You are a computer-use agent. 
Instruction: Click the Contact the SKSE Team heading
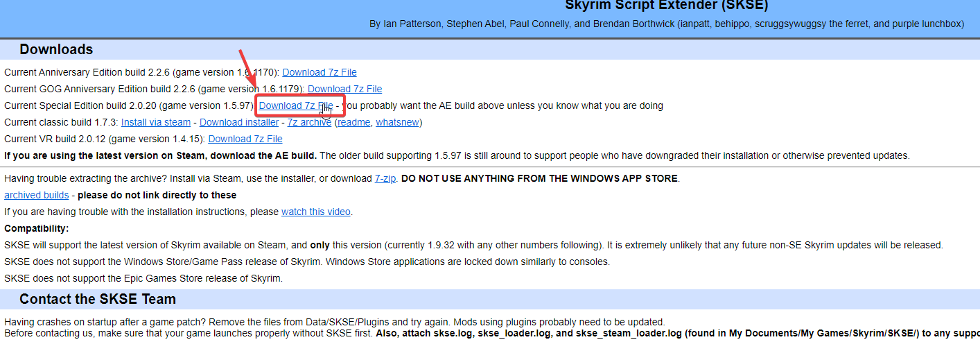point(98,299)
